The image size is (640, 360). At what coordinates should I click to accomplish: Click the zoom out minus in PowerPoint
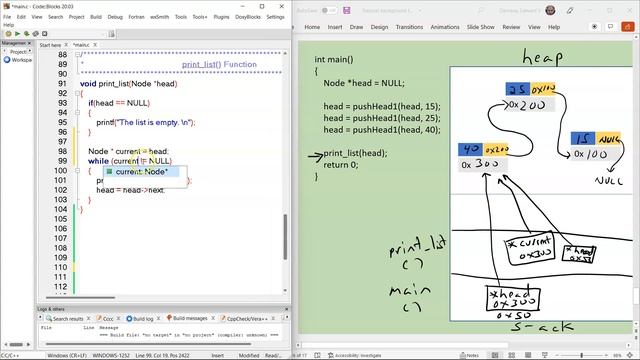(x=558, y=356)
